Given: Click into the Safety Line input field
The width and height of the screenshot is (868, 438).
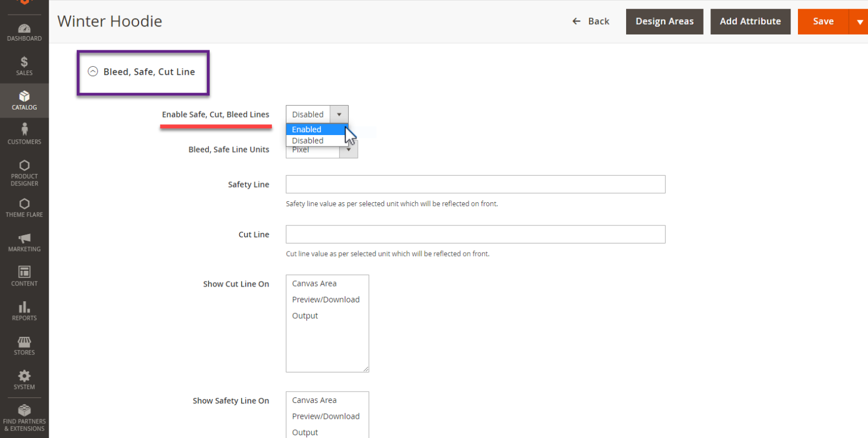Looking at the screenshot, I should click(x=475, y=184).
